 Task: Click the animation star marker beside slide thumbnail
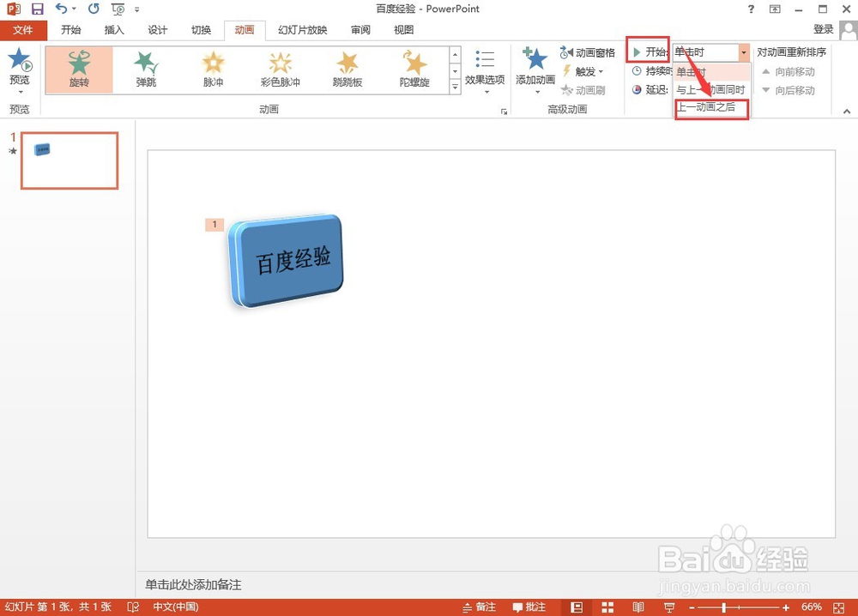click(13, 151)
